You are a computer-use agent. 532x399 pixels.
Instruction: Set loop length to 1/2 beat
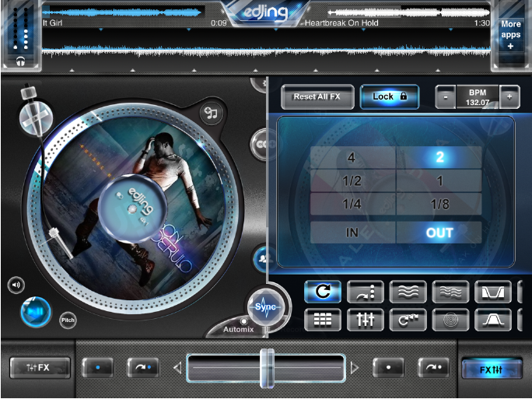(352, 181)
